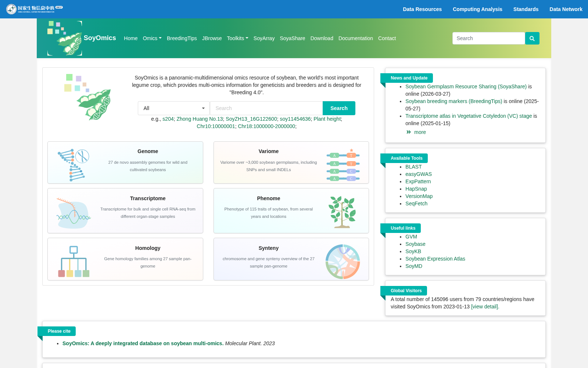The image size is (588, 368).
Task: Click the Homology tree diagram icon
Action: [73, 261]
